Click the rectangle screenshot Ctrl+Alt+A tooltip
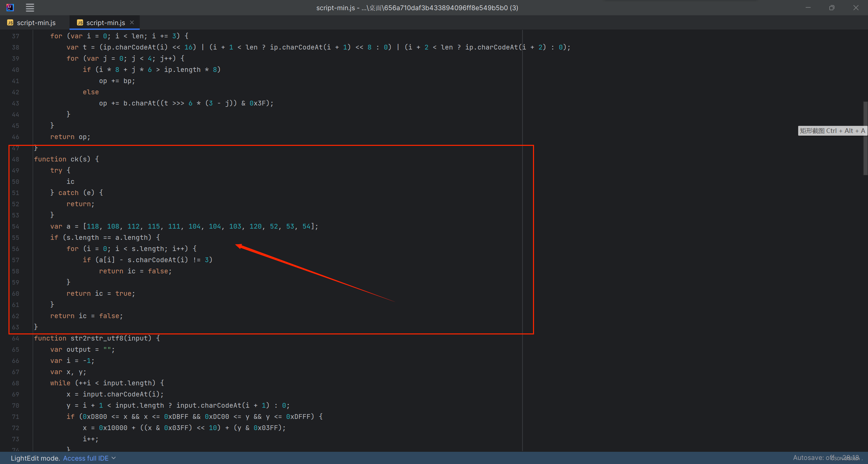This screenshot has width=868, height=464. (x=832, y=131)
